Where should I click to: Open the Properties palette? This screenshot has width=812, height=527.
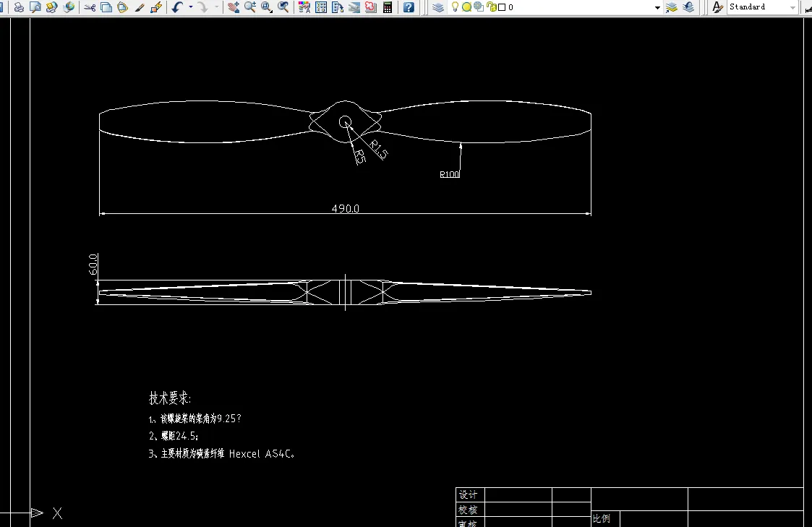point(304,7)
